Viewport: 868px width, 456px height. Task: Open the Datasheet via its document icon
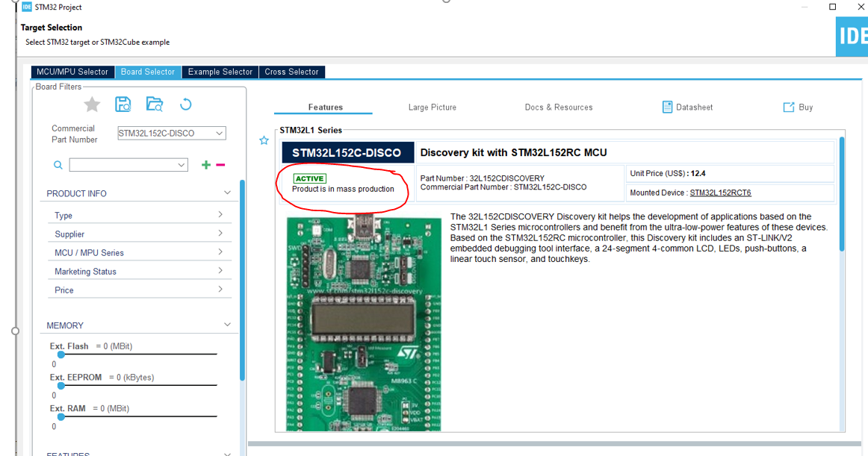[667, 107]
